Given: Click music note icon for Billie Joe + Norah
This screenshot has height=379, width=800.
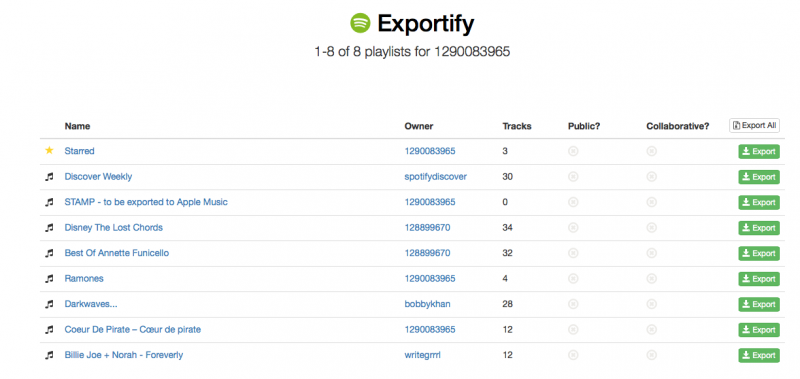Looking at the screenshot, I should pos(49,355).
